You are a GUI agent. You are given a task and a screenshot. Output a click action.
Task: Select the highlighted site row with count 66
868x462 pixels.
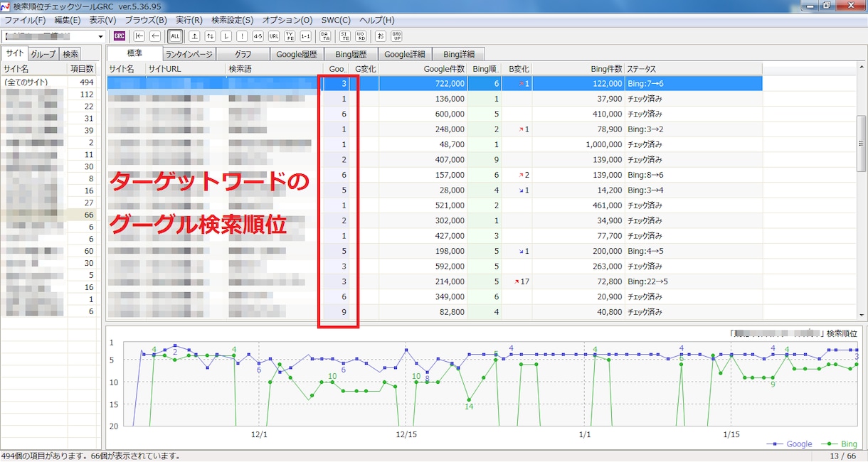click(49, 214)
